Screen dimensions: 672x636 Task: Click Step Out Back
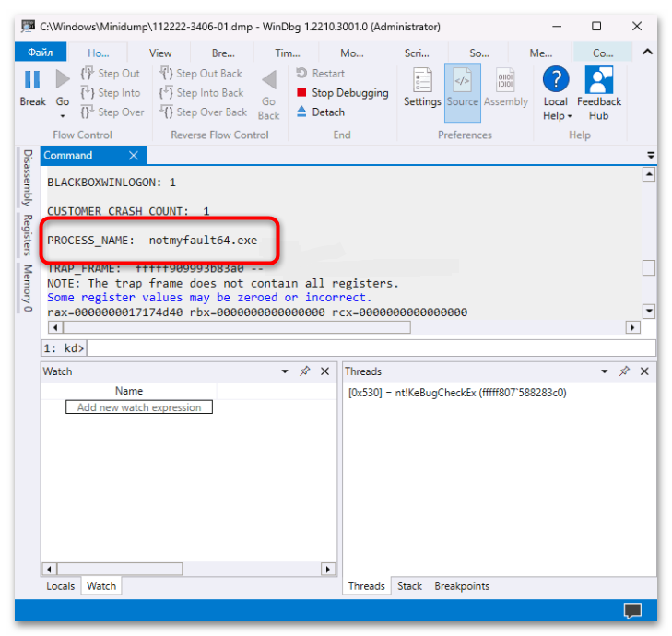201,74
